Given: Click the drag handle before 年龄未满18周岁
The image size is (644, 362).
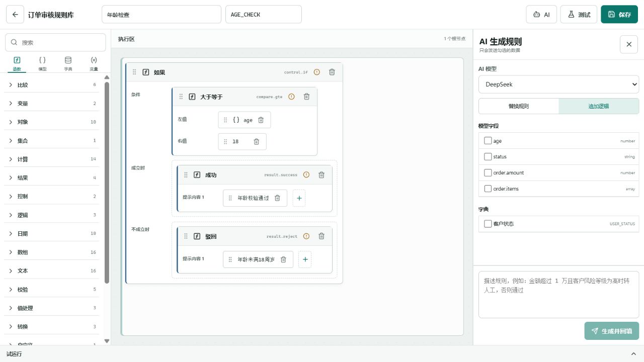Looking at the screenshot, I should pos(230,259).
